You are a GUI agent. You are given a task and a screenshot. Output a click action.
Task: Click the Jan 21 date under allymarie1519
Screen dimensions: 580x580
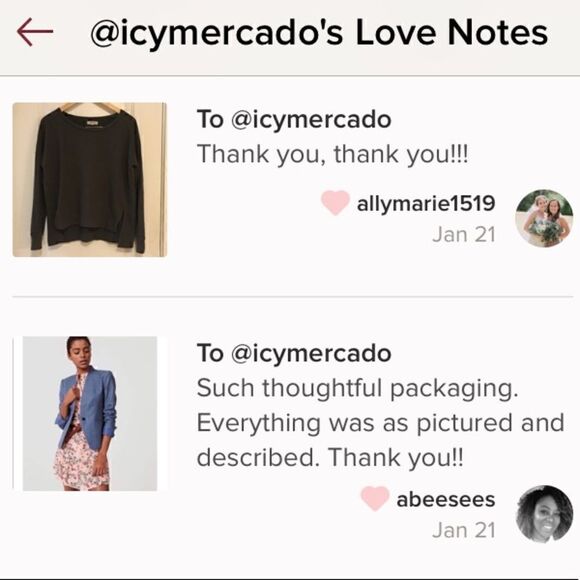463,235
